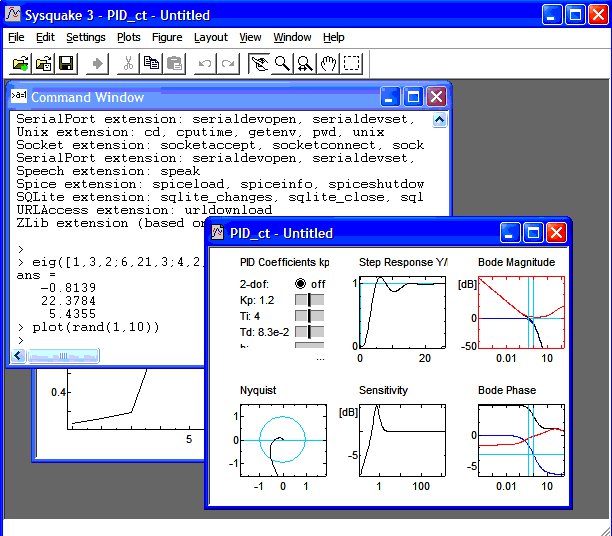This screenshot has width=612, height=536.
Task: Click the Command Window title icon
Action: coord(19,96)
